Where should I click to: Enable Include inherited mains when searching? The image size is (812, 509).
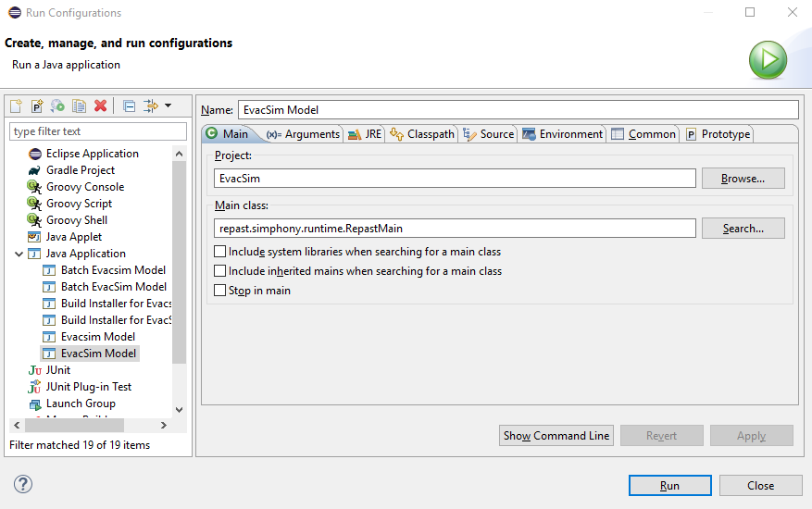pos(220,271)
